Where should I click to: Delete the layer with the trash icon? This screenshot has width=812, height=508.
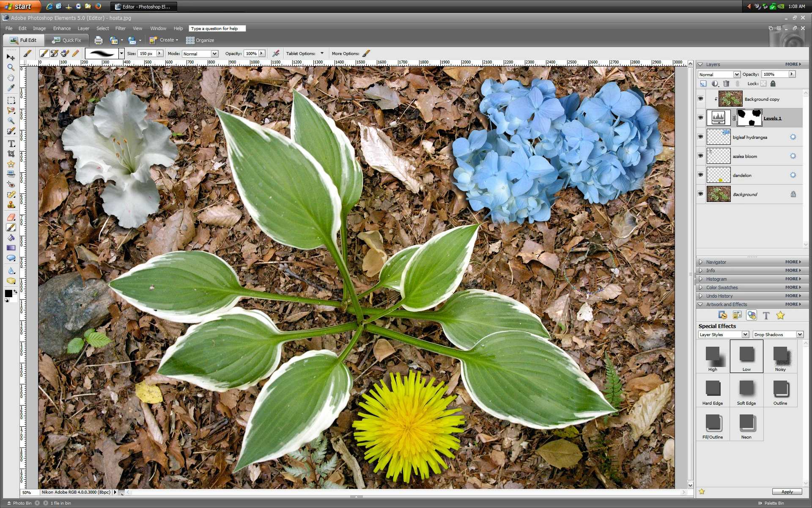(x=726, y=84)
